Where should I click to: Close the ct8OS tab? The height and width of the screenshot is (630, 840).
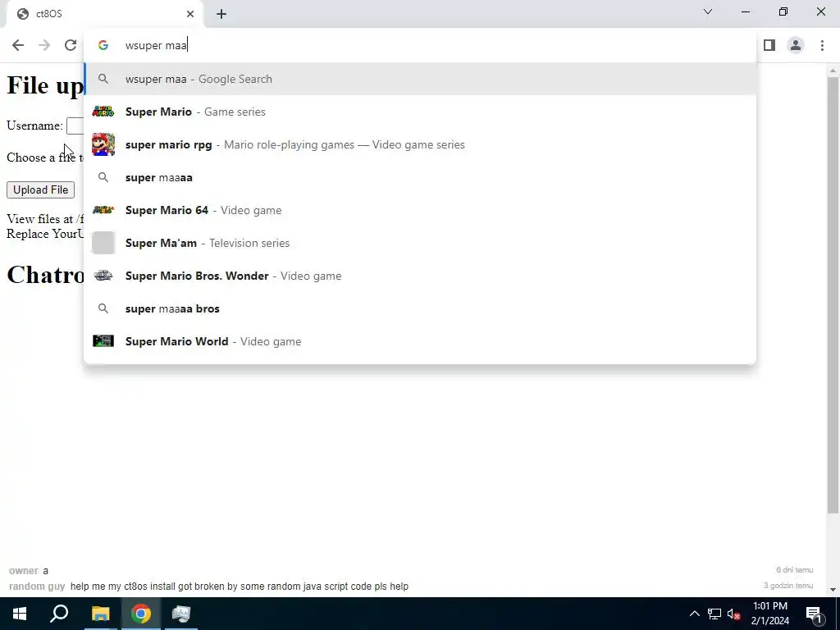[190, 14]
